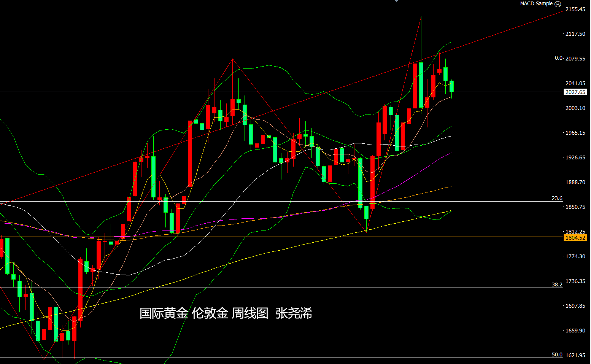Click the 1774.30 price scale value

tap(575, 256)
